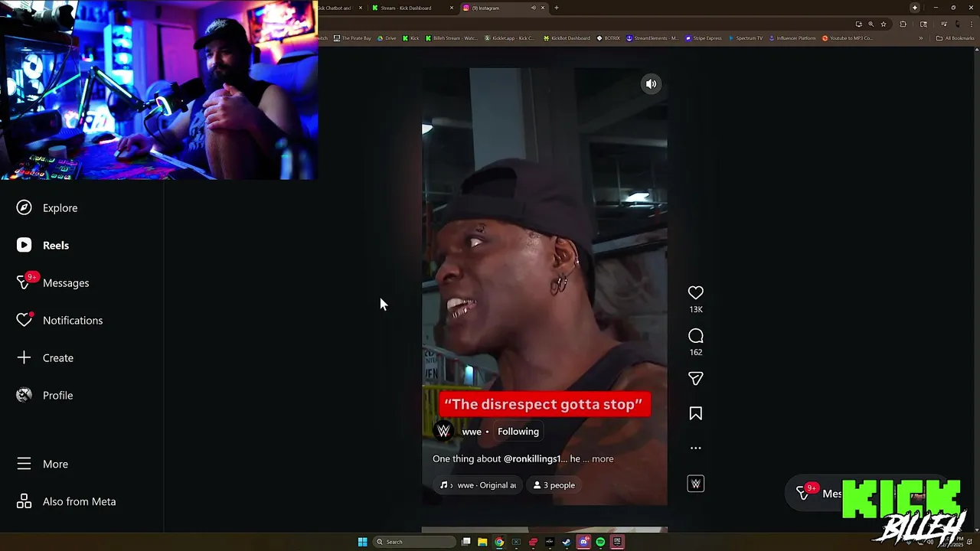The width and height of the screenshot is (980, 551).
Task: Click Create plus in sidebar
Action: (x=45, y=358)
